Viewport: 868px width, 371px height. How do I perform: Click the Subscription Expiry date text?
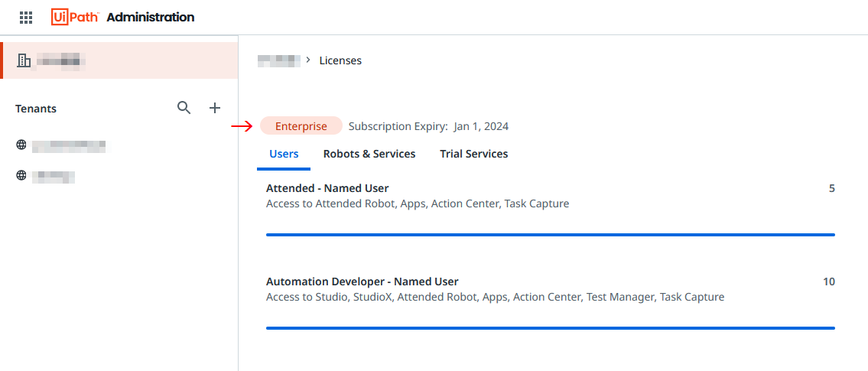coord(428,126)
